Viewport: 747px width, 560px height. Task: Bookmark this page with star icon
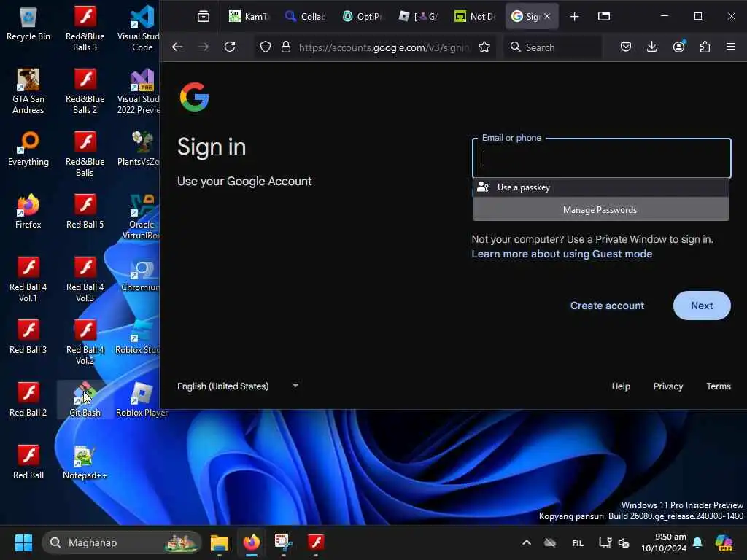tap(484, 47)
